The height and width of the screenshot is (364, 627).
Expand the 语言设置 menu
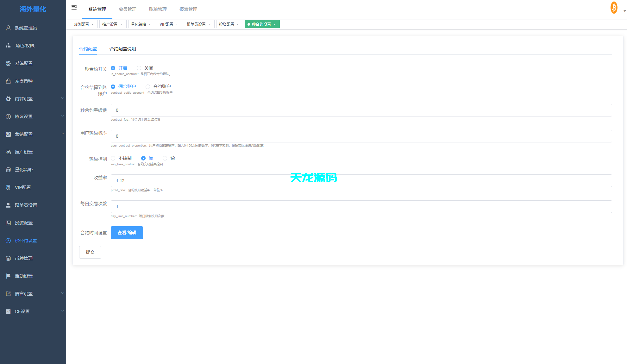tap(23, 293)
